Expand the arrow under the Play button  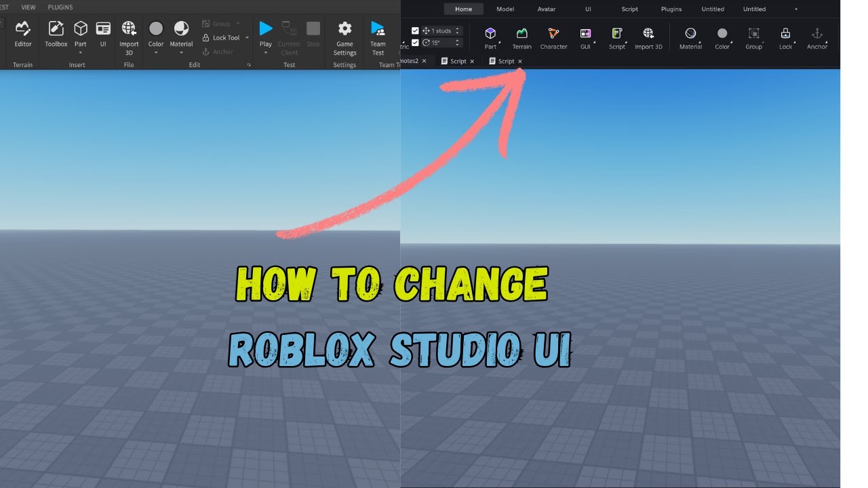pyautogui.click(x=266, y=53)
